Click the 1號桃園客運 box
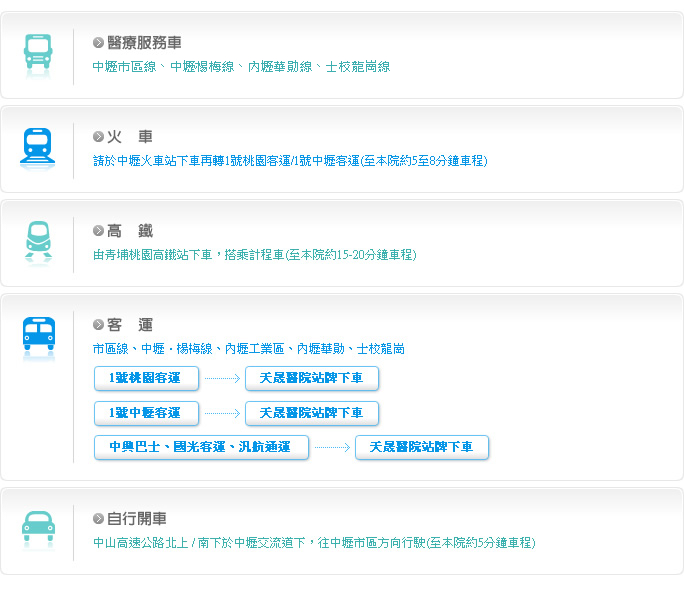684x600 pixels. tap(147, 378)
